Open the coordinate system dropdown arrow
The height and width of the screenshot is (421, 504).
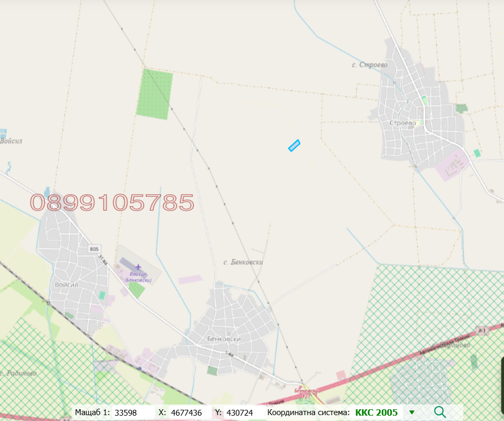point(412,412)
